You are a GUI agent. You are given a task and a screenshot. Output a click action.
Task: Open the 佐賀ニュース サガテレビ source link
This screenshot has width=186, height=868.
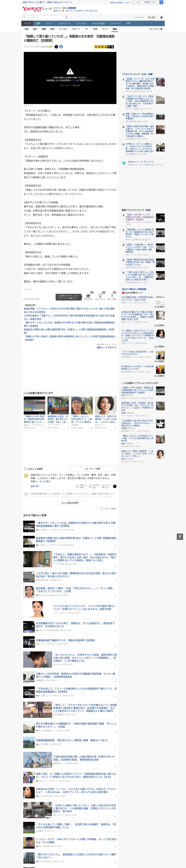point(106,347)
